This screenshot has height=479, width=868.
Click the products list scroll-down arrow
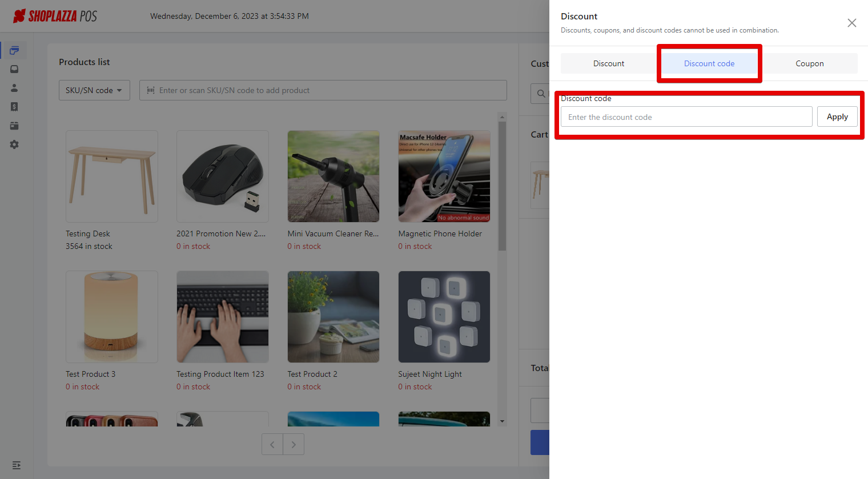[502, 421]
